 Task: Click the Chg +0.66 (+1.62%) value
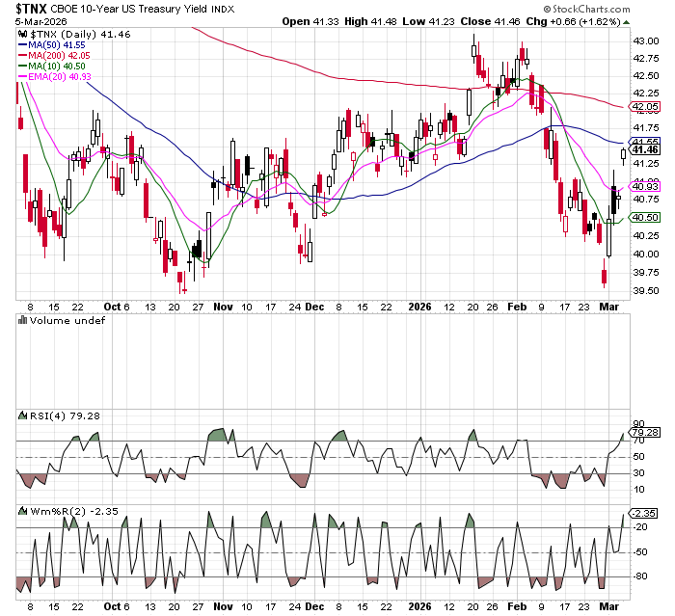coord(574,21)
